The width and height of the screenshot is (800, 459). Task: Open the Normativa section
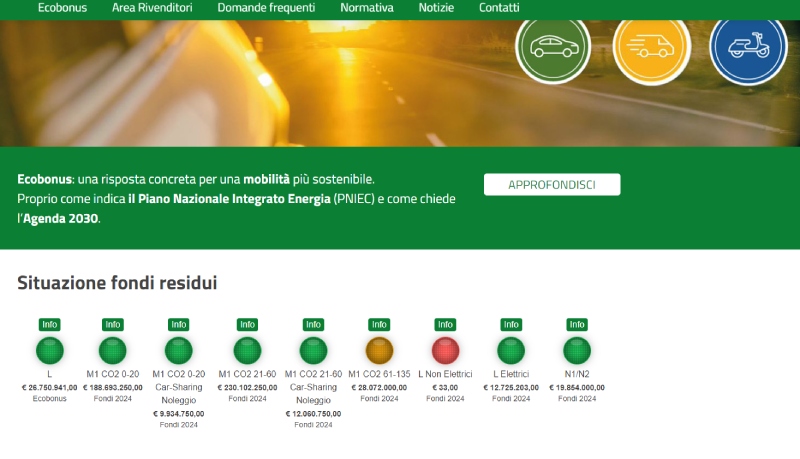click(367, 8)
